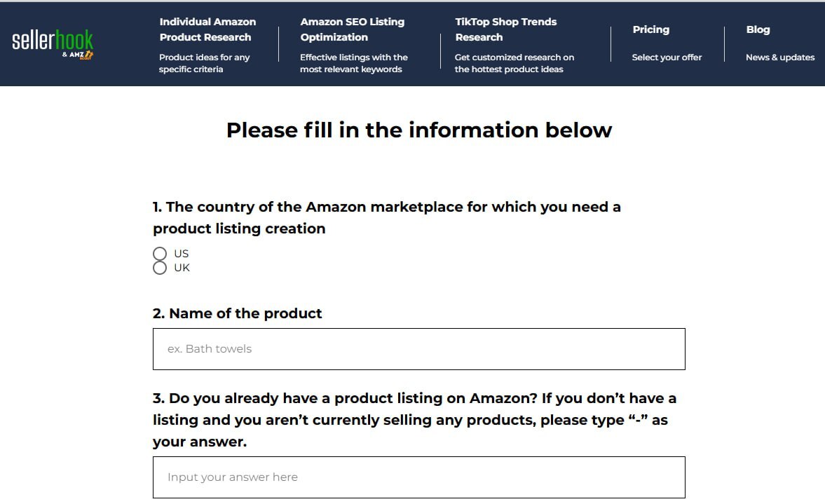
Task: Click the News & updates link
Action: (780, 57)
